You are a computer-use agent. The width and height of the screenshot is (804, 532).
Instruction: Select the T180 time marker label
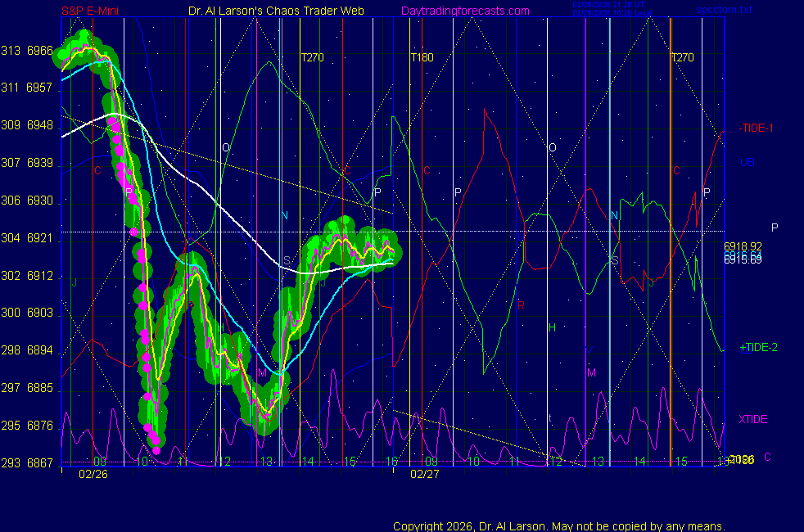tap(422, 57)
